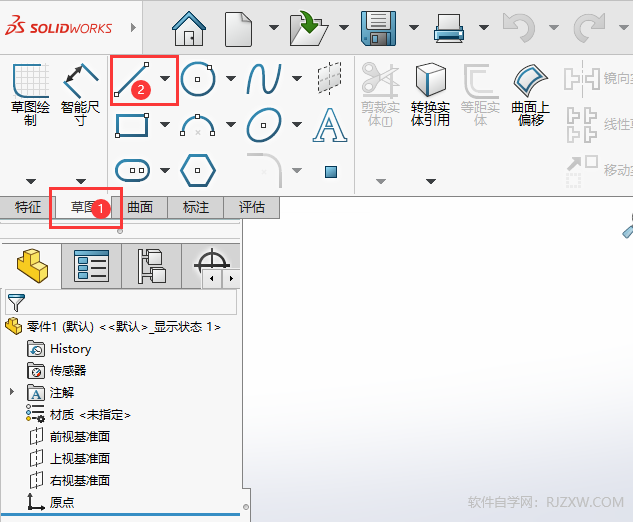
Task: Expand dropdown under 草图绘制
Action: coord(31,181)
